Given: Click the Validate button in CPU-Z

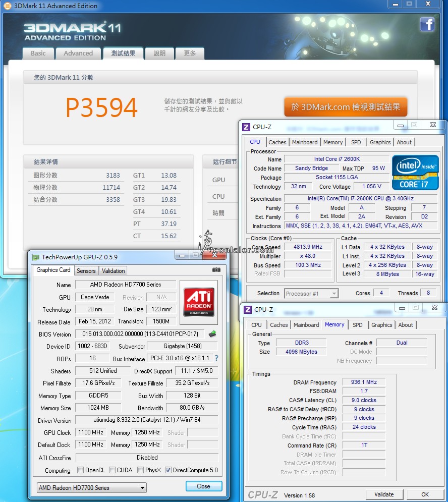Looking at the screenshot, I should [x=384, y=494].
